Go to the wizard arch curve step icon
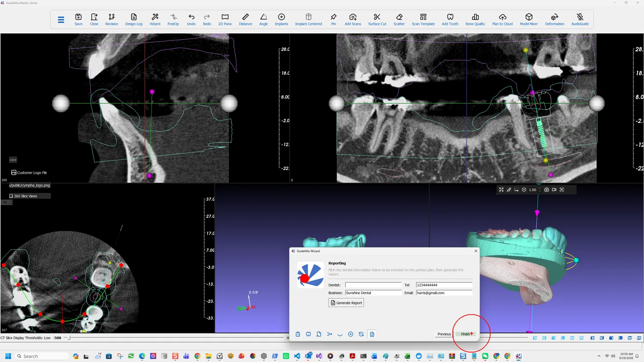Viewport: 644px width, 362px height. 340,334
